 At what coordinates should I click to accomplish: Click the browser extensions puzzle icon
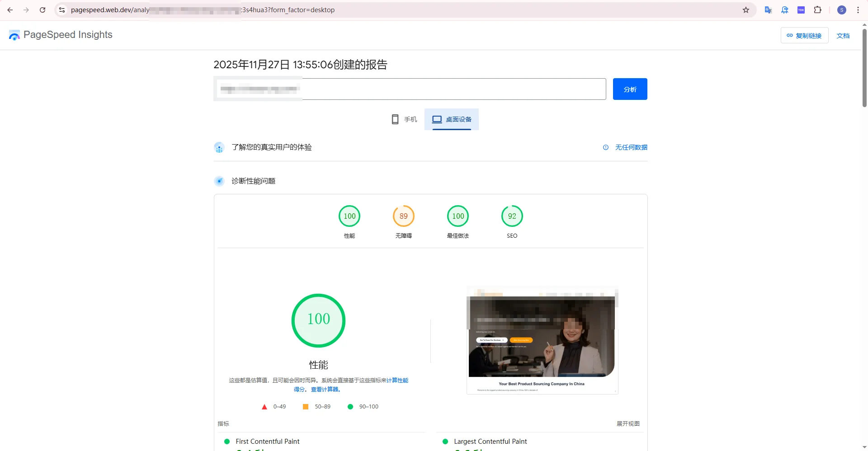(818, 9)
